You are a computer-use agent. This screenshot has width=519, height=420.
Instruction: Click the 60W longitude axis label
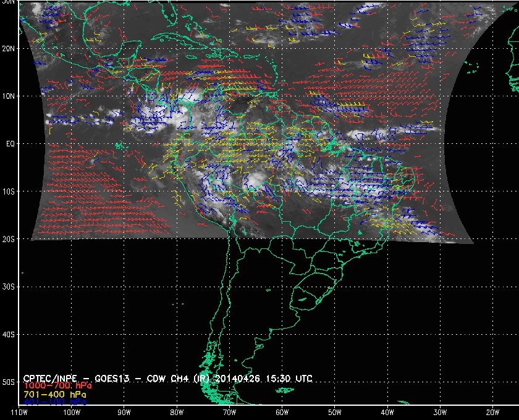pos(282,412)
